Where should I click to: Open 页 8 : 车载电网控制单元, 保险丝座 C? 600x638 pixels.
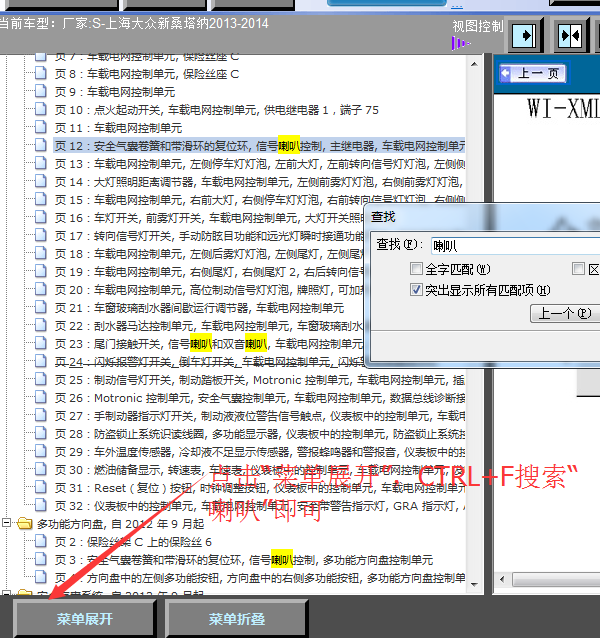147,74
